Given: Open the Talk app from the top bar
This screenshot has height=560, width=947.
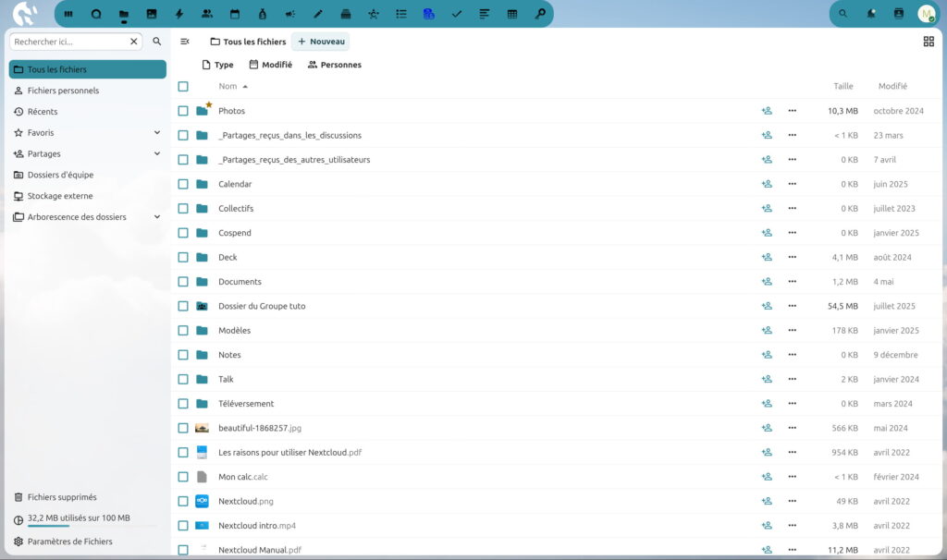Looking at the screenshot, I should [96, 14].
